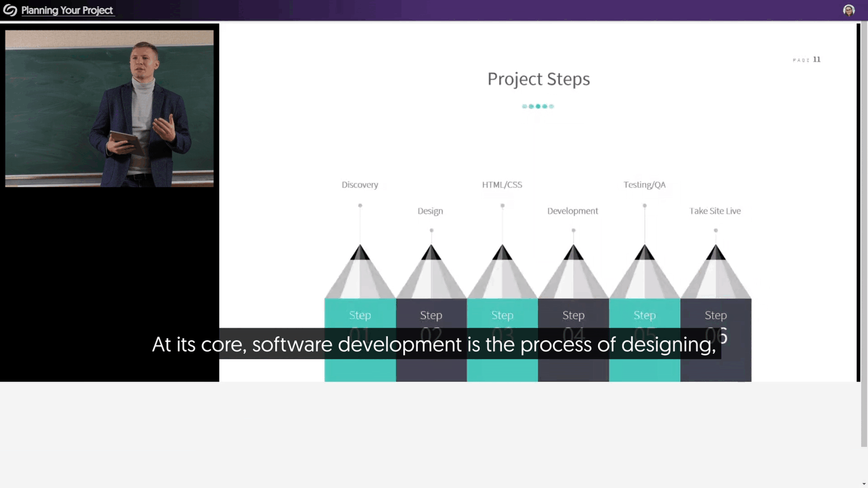Select the Step 01 block
868x488 pixels.
(360, 315)
